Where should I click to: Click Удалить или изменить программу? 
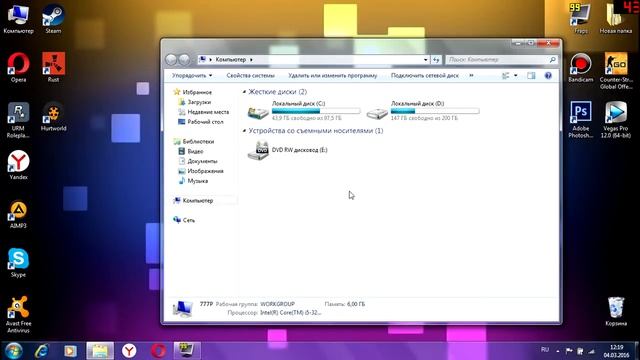click(333, 76)
